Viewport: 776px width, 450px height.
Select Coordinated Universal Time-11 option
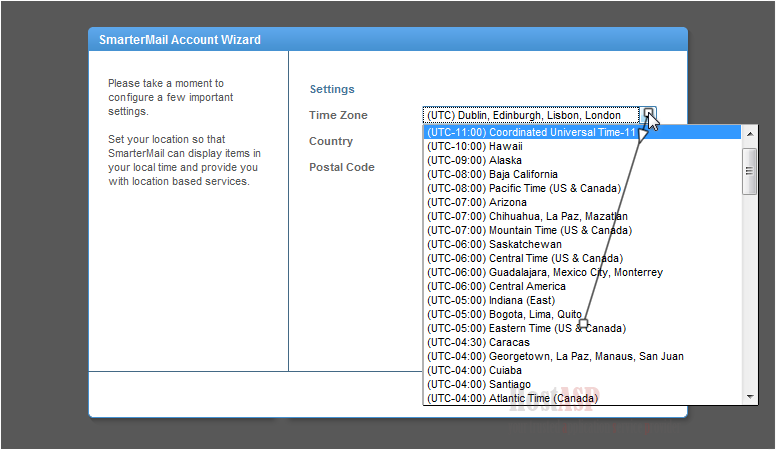[531, 132]
